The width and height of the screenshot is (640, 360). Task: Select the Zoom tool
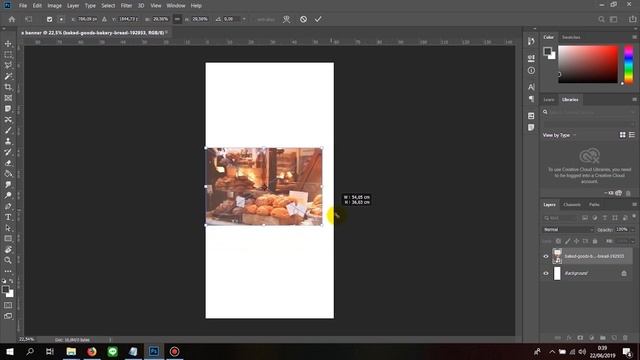tap(8, 260)
